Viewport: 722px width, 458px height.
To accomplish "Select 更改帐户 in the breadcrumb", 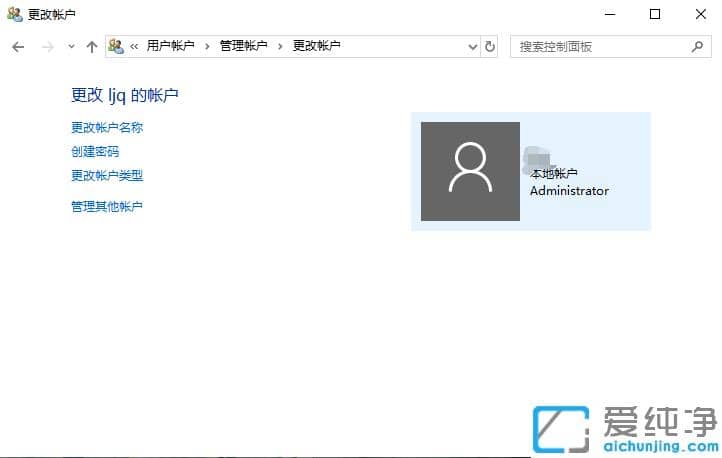I will [317, 46].
